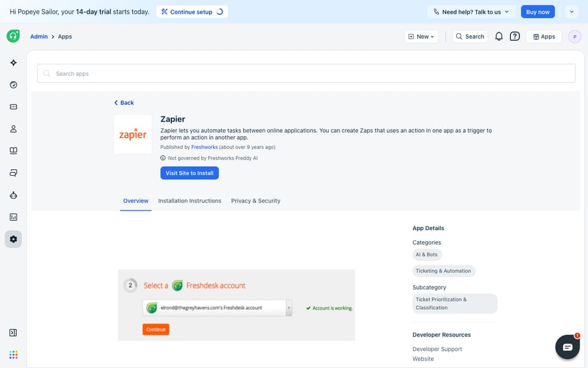This screenshot has width=588, height=368.
Task: Open the Freddy AI sparkle icon in sidebar
Action: tap(14, 63)
